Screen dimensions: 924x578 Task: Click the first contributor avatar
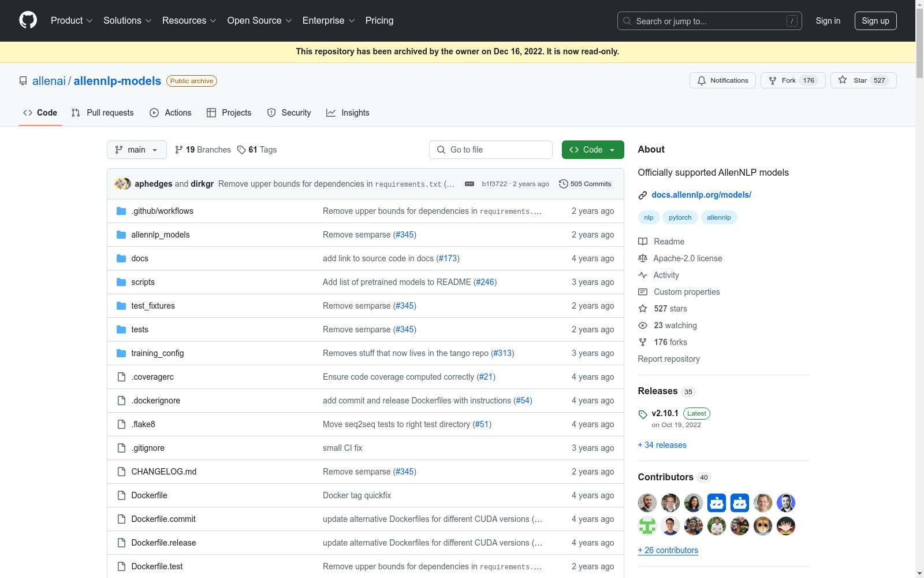coord(647,503)
